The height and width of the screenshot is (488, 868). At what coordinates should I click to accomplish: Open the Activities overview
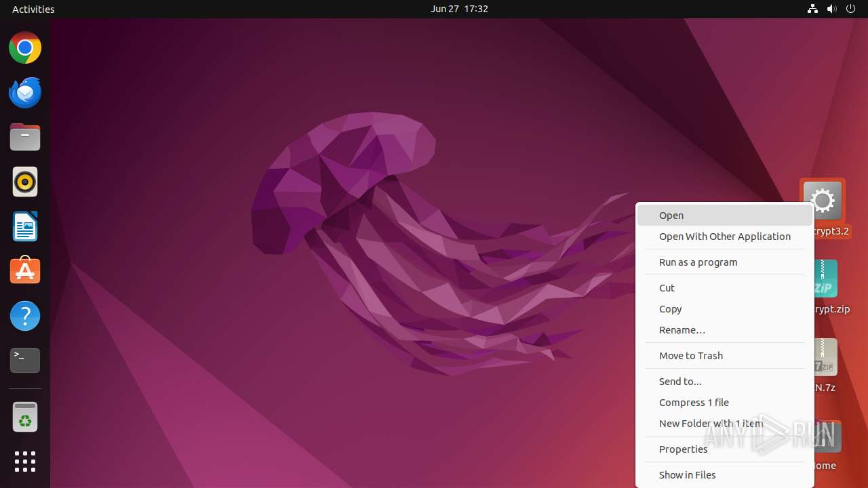[33, 9]
